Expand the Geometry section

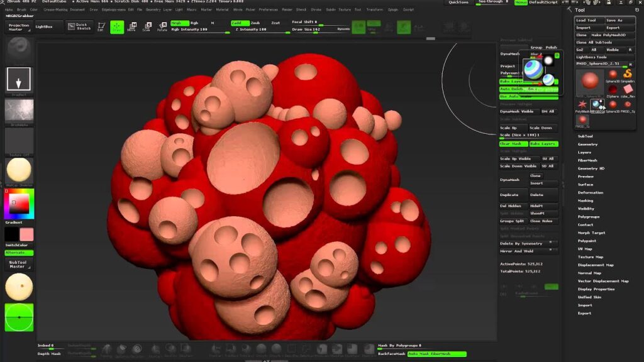(588, 145)
